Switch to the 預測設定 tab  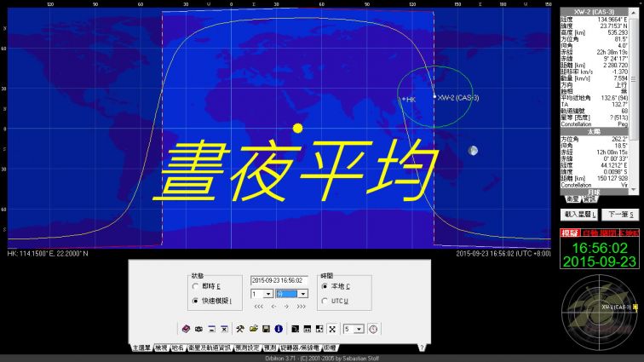[246, 348]
